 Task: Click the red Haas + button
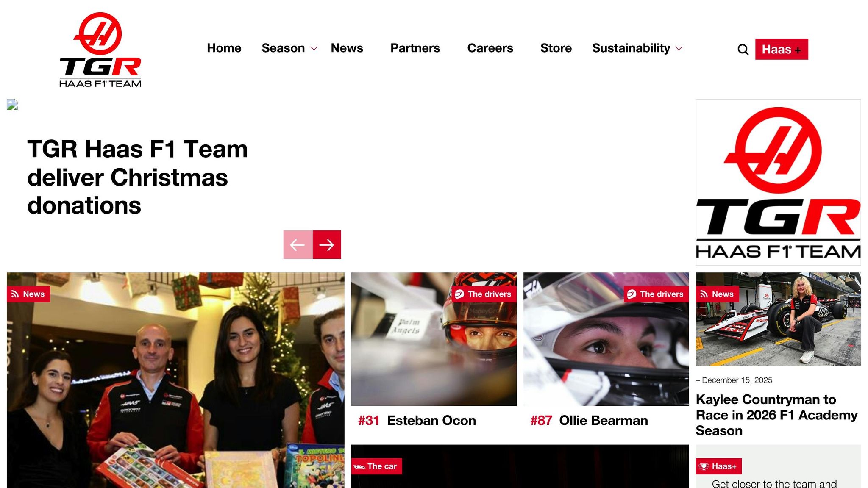click(782, 49)
